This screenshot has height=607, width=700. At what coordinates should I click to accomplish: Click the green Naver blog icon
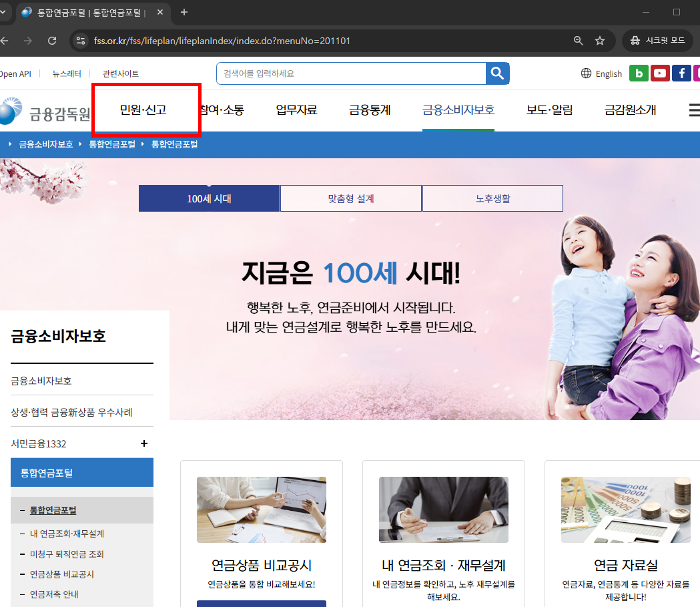pyautogui.click(x=639, y=73)
